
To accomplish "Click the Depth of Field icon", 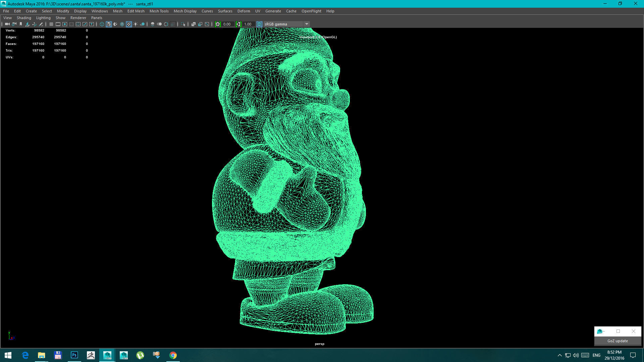I will [x=173, y=24].
